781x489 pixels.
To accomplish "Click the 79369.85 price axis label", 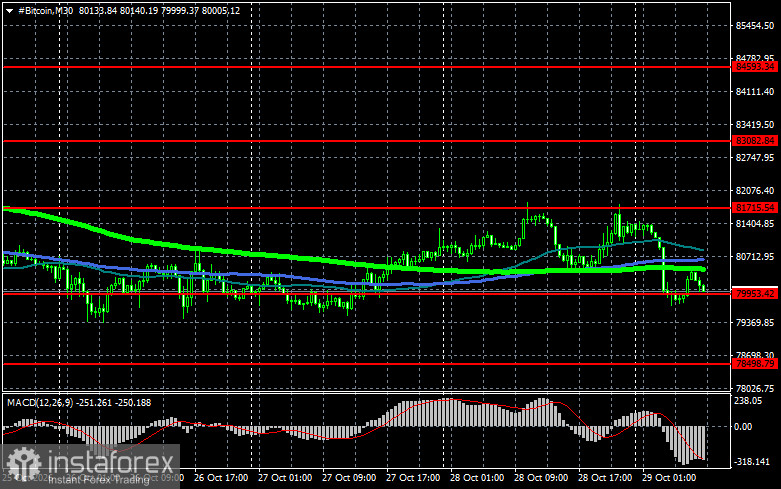I will (x=755, y=323).
